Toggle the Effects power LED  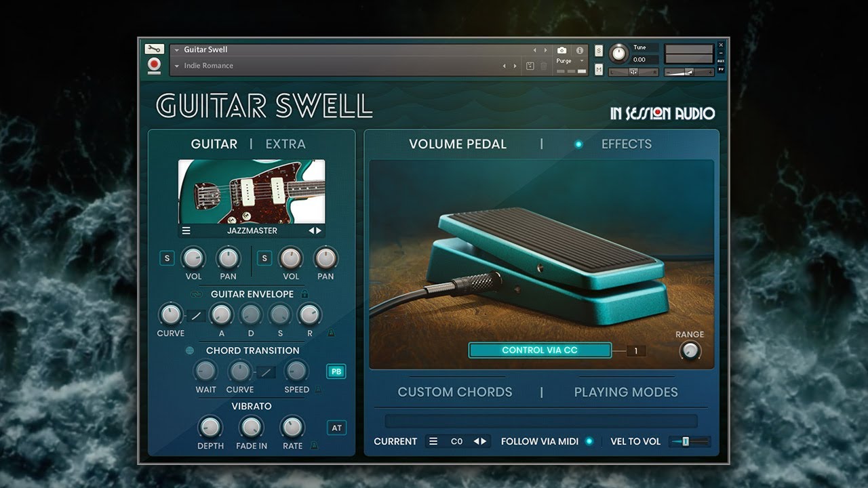(x=578, y=144)
